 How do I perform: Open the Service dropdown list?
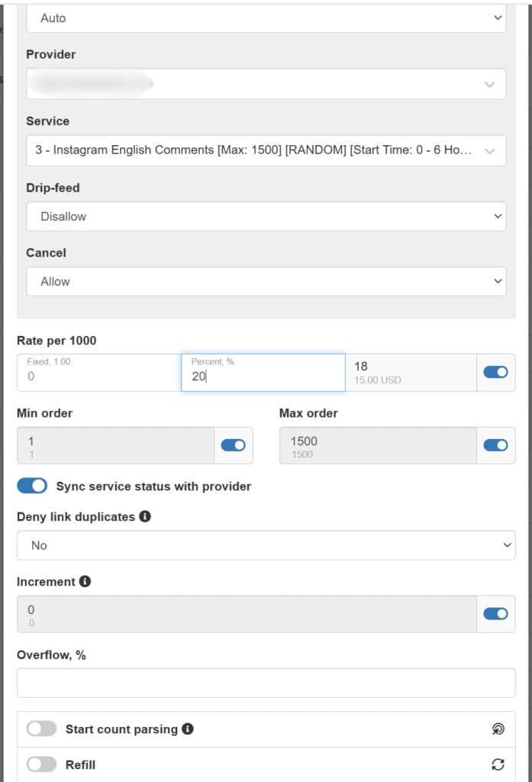pos(266,150)
